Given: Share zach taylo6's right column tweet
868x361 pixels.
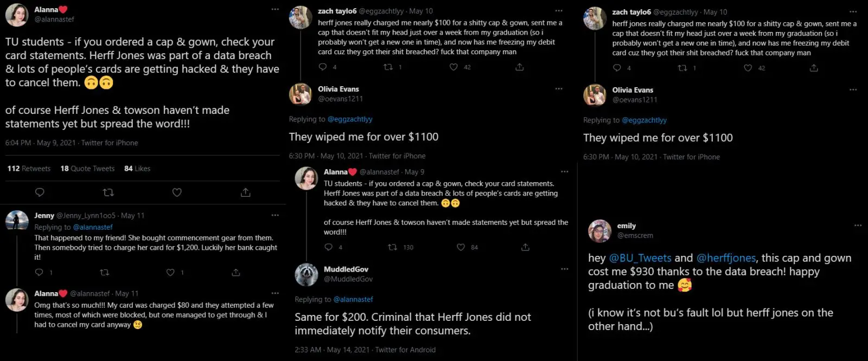Looking at the screenshot, I should [814, 68].
